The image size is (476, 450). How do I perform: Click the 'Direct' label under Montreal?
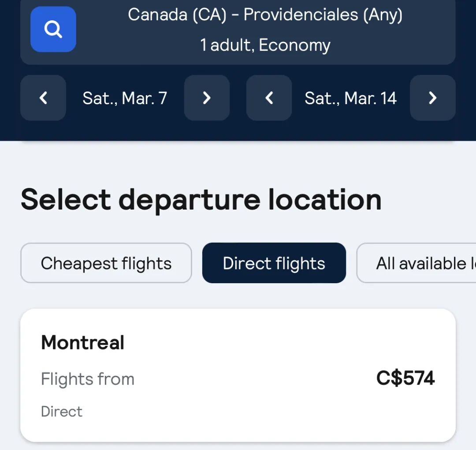(62, 411)
